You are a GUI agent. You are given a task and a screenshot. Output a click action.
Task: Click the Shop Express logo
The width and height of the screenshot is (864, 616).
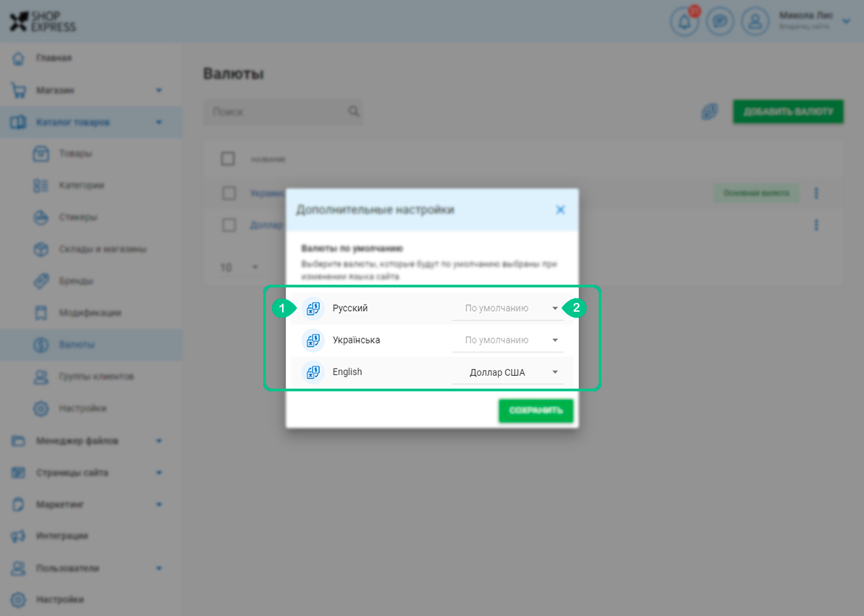[43, 22]
